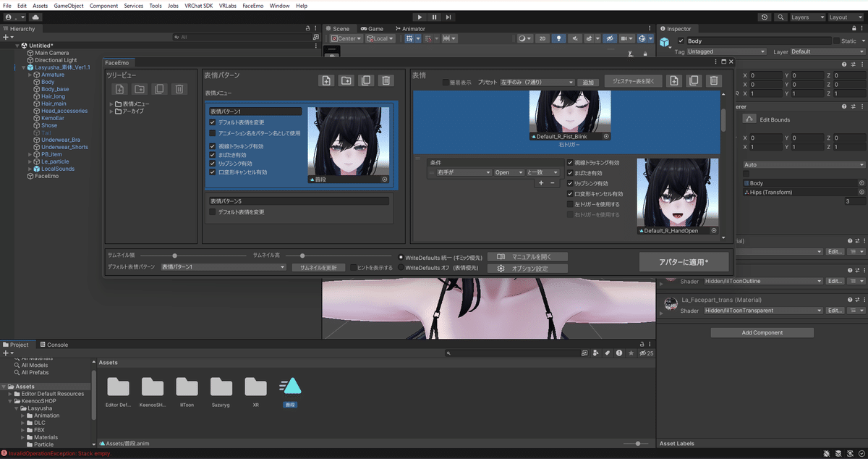Toggle 口変形キャンセル有効 in 表情パターン1
The image size is (868, 459).
(x=213, y=172)
